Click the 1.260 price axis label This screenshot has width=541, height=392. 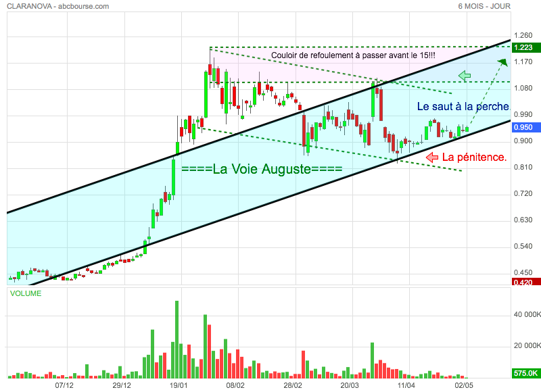point(523,36)
